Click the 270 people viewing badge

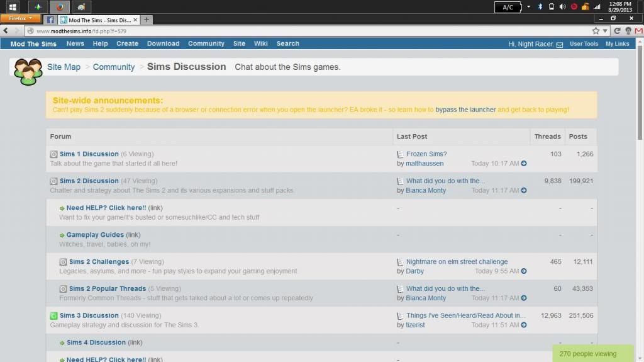(x=593, y=353)
